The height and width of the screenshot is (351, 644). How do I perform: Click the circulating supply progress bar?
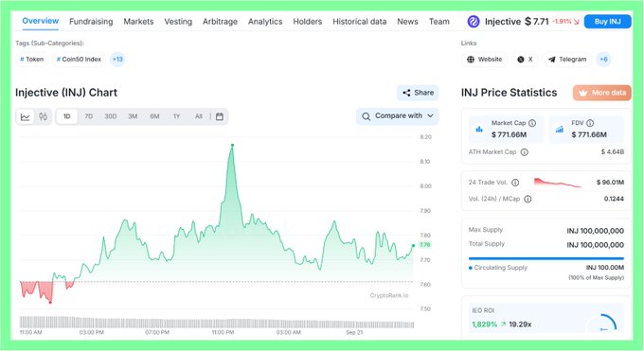coord(546,258)
